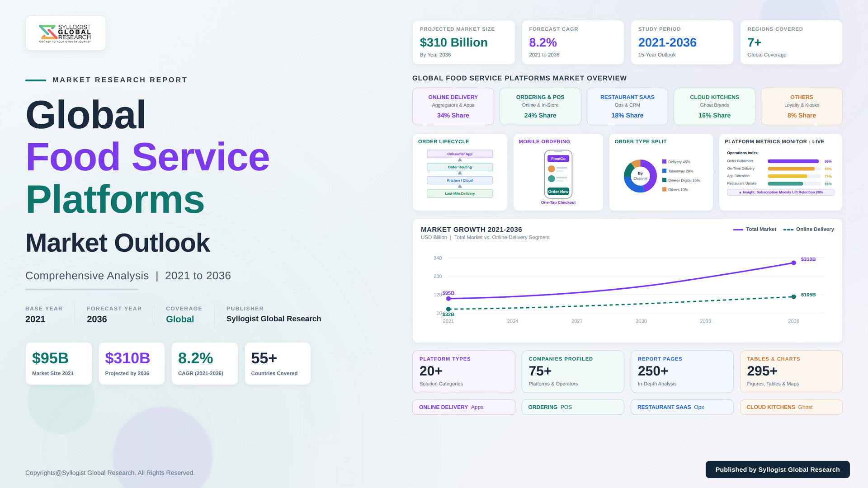This screenshot has height=488, width=868.
Task: Click the Takeaway 28% blue legend square
Action: click(664, 171)
